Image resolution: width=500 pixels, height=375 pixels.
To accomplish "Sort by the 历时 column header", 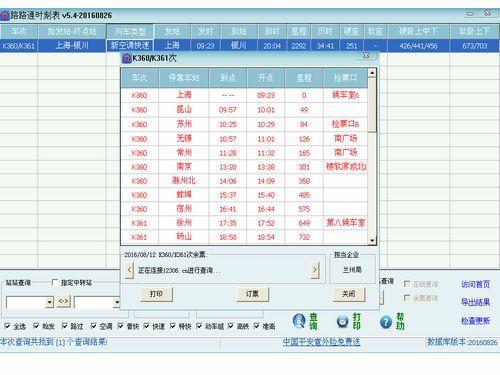I will [325, 32].
